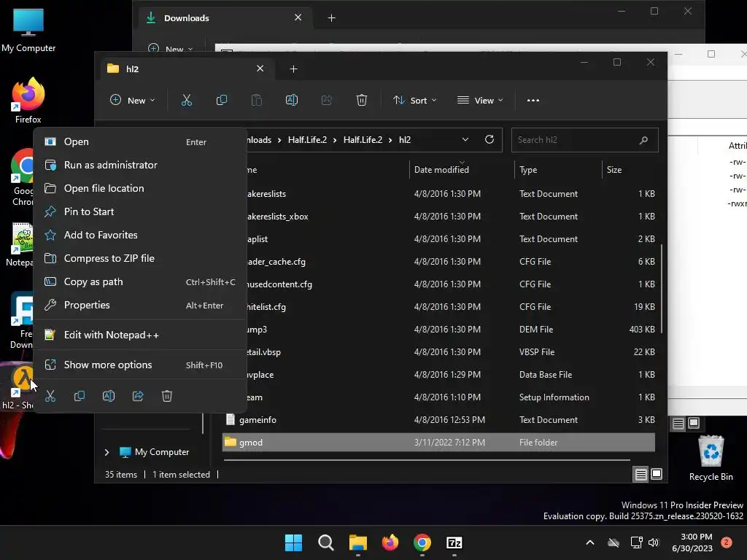Choose Open in the context menu
The width and height of the screenshot is (747, 560).
point(140,142)
